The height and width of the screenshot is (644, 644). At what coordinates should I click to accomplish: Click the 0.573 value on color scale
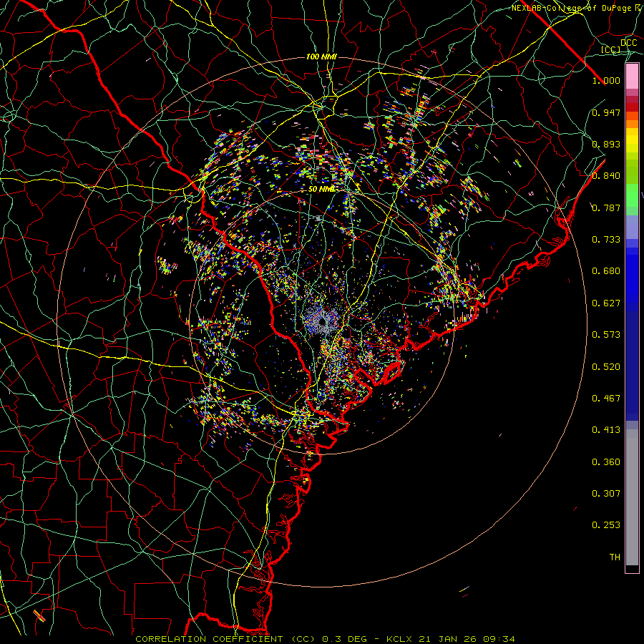[606, 335]
